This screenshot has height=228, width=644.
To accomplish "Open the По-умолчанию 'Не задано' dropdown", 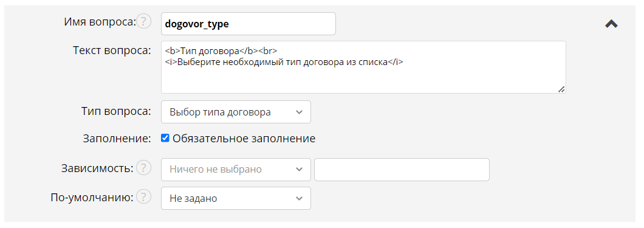I will click(236, 198).
